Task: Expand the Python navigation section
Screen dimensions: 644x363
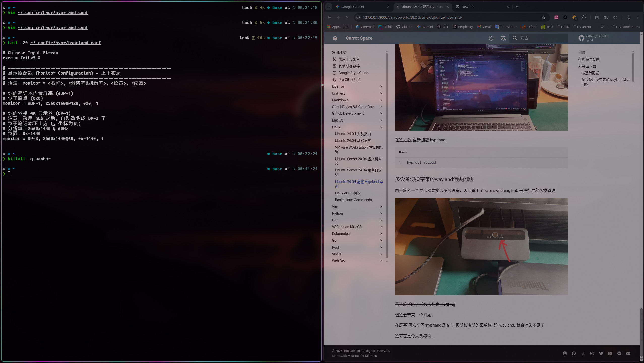Action: point(381,213)
